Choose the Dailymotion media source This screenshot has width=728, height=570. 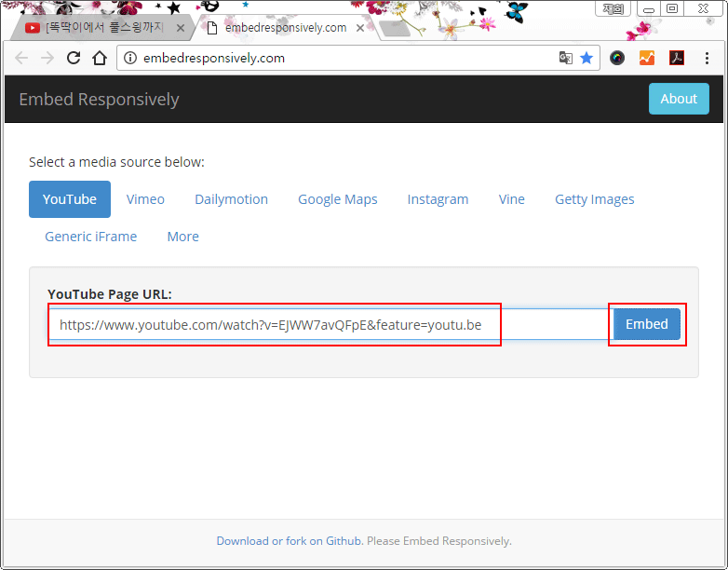pos(231,199)
